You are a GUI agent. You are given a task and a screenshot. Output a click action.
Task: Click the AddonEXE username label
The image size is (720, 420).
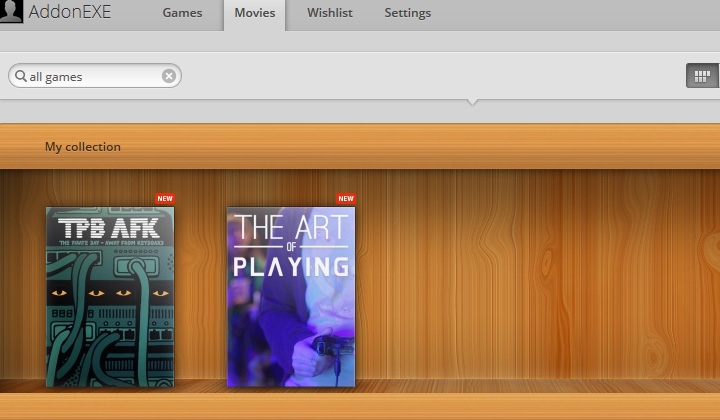(x=69, y=13)
